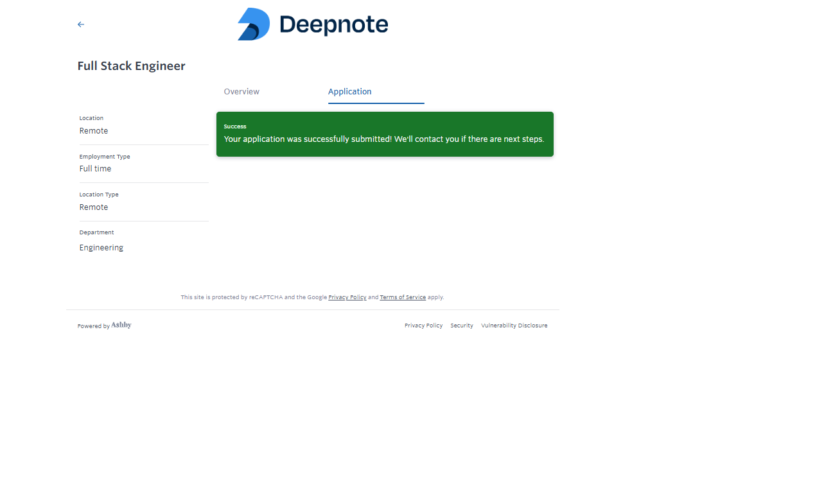Click the Department label
The width and height of the screenshot is (833, 504).
click(x=96, y=232)
